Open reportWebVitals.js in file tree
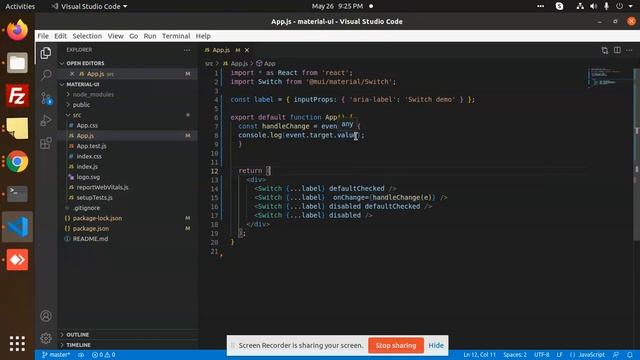The width and height of the screenshot is (640, 360). (x=102, y=187)
